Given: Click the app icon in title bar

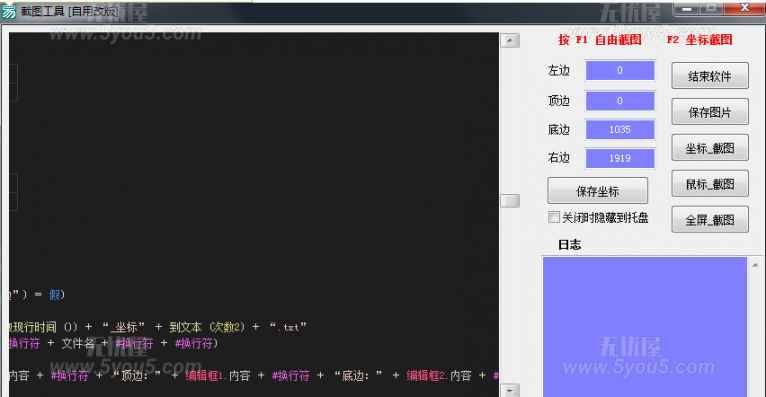Looking at the screenshot, I should pos(9,11).
